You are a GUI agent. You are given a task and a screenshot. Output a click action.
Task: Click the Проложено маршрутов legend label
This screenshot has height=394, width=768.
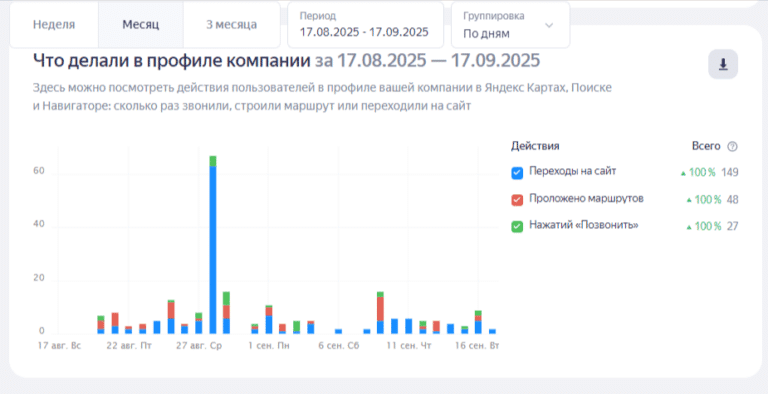click(586, 198)
